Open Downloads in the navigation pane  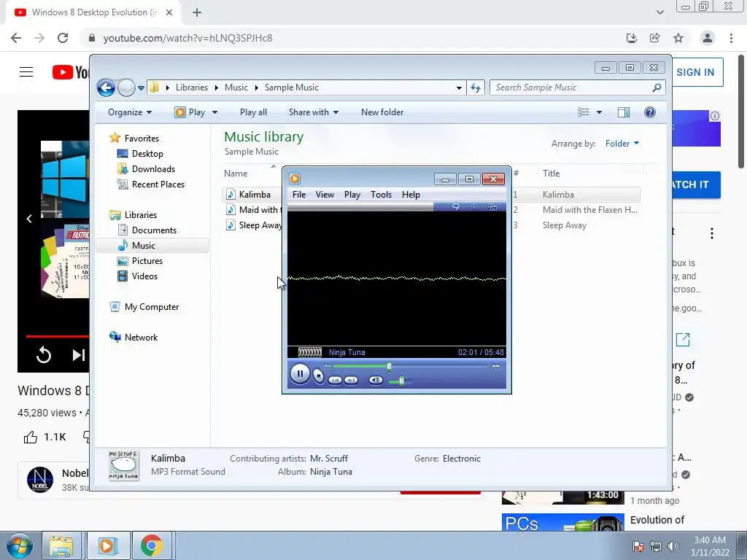coord(153,169)
